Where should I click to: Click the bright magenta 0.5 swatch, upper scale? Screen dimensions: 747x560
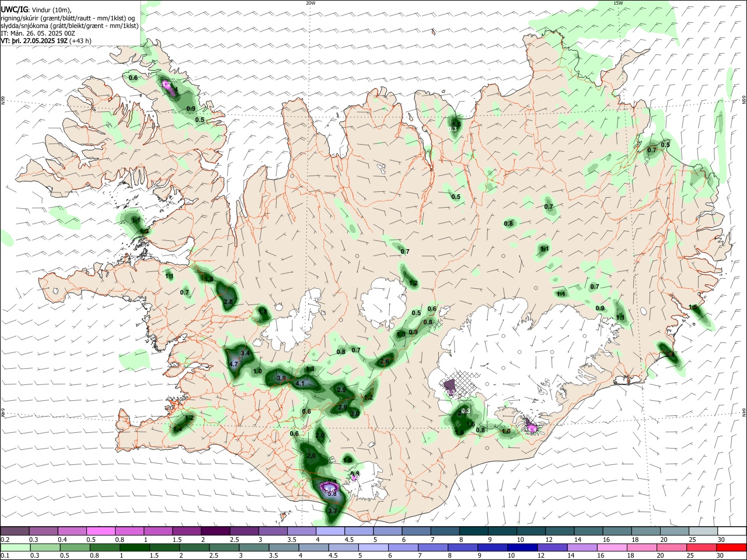[x=100, y=531]
